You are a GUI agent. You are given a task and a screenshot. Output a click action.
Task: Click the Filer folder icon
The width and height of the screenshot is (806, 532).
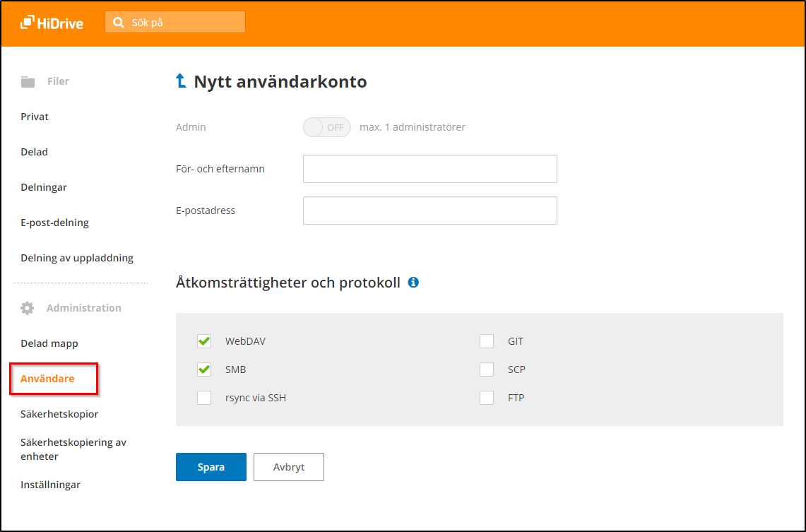28,82
